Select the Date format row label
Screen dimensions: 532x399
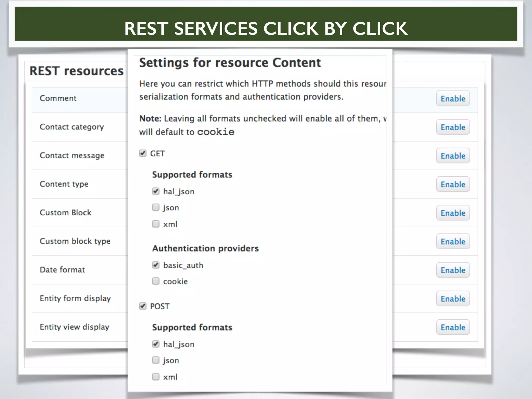click(x=62, y=270)
